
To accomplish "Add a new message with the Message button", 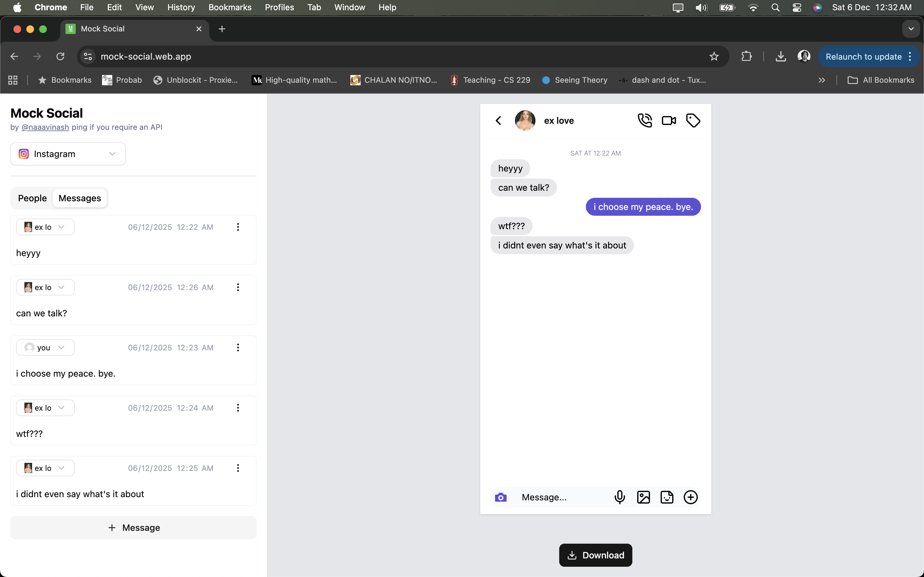I will pos(133,527).
